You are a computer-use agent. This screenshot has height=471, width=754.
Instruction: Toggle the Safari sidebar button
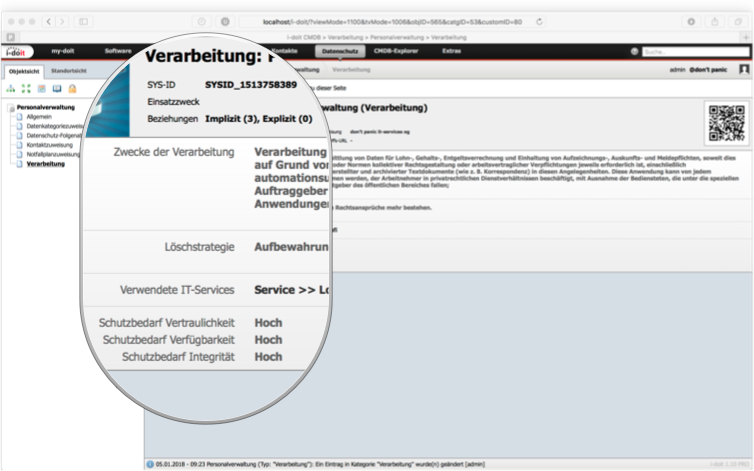coord(84,22)
